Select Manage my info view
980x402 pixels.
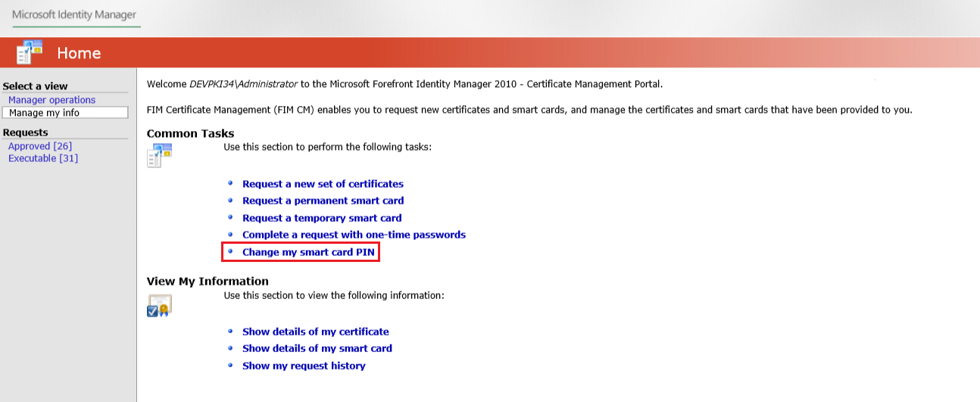click(65, 113)
